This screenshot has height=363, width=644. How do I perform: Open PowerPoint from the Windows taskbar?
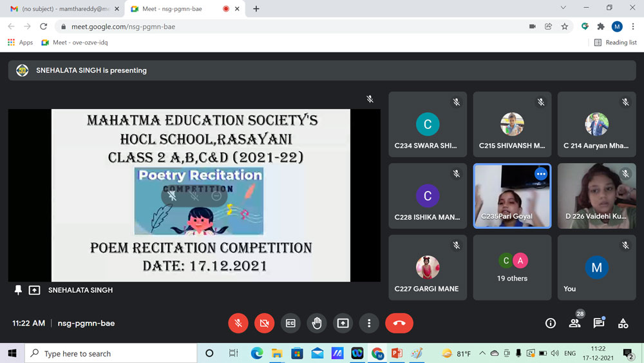click(x=397, y=353)
